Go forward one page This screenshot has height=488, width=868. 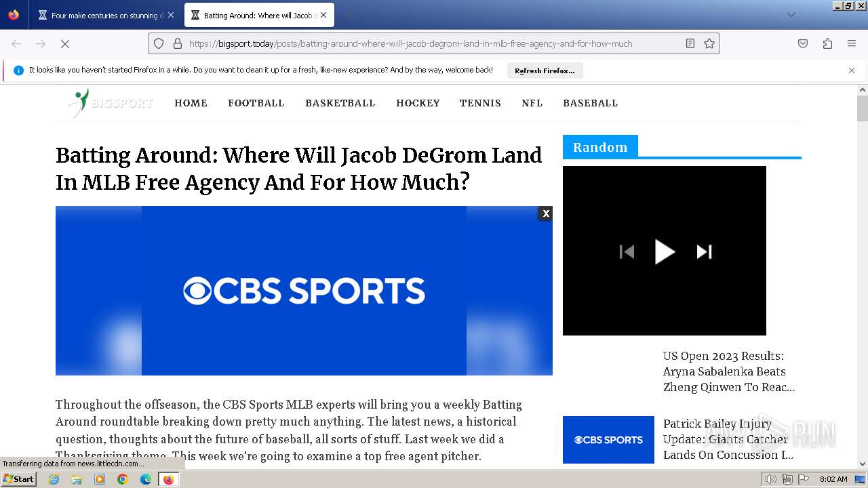[x=41, y=43]
